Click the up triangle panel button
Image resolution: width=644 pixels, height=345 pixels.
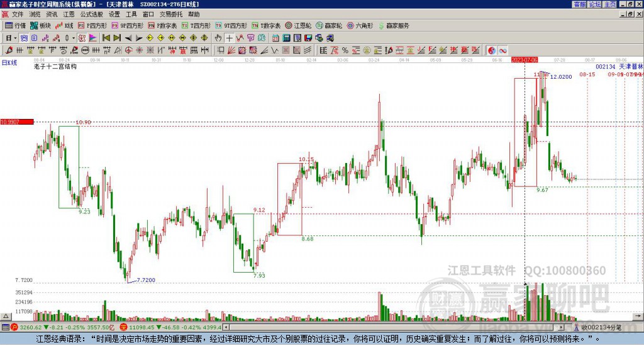coord(5,316)
